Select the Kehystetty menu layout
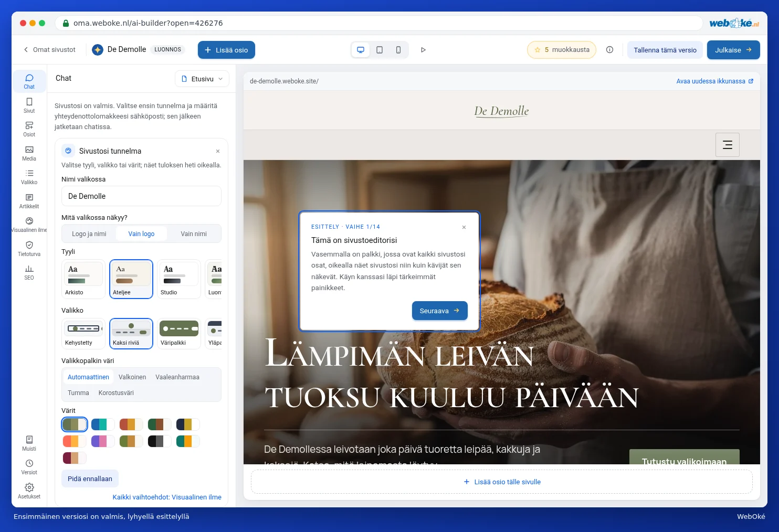The image size is (779, 532). [x=83, y=334]
